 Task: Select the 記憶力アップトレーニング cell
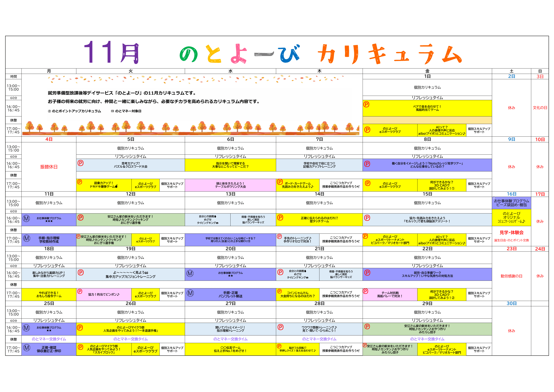[319, 165]
